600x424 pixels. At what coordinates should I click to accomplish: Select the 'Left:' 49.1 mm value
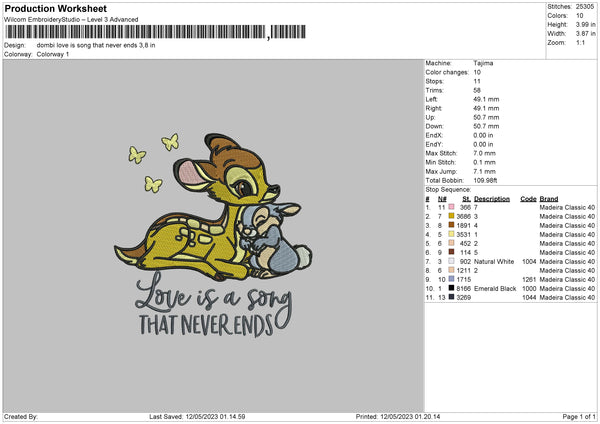click(486, 99)
